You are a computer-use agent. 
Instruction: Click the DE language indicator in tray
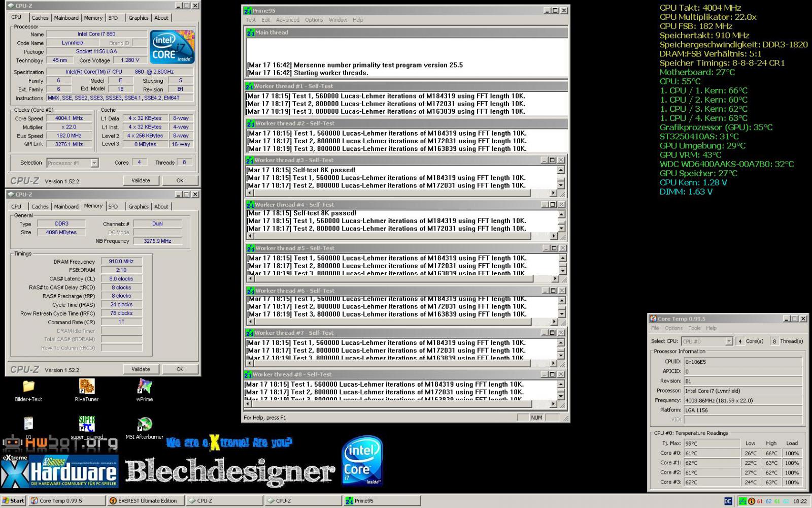click(x=728, y=501)
